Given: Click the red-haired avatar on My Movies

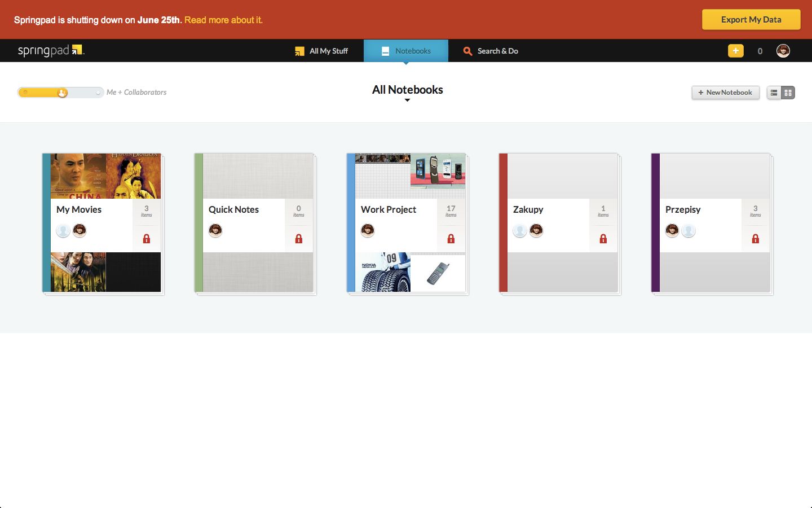Looking at the screenshot, I should pos(80,230).
